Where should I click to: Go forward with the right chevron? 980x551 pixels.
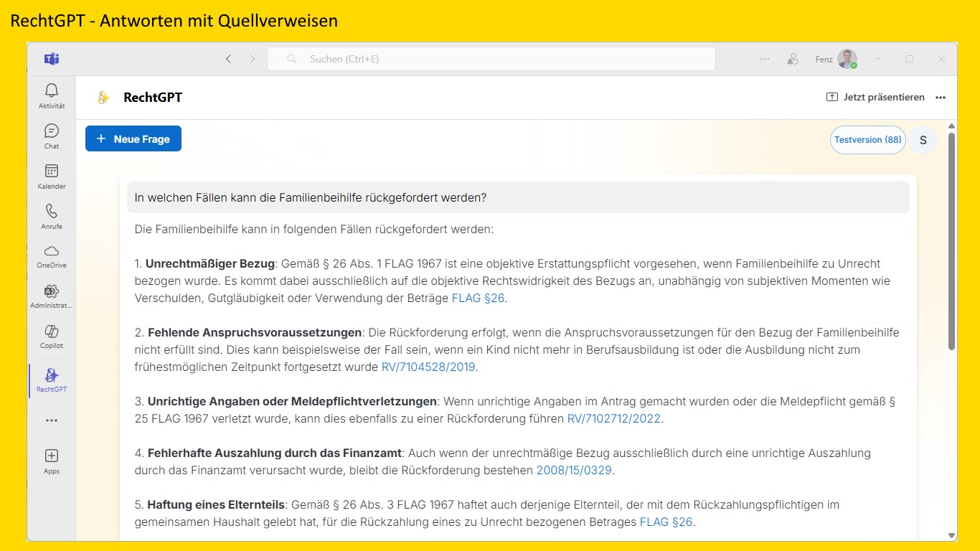252,59
